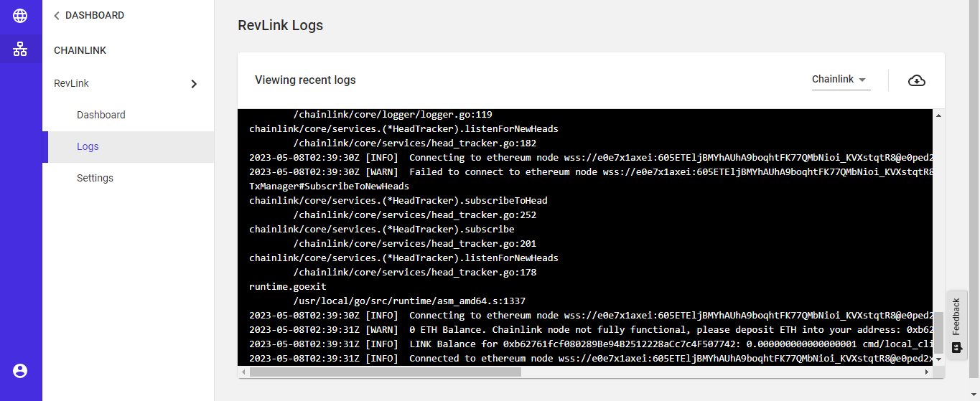Open the user account icon
The height and width of the screenshot is (401, 980).
tap(20, 371)
